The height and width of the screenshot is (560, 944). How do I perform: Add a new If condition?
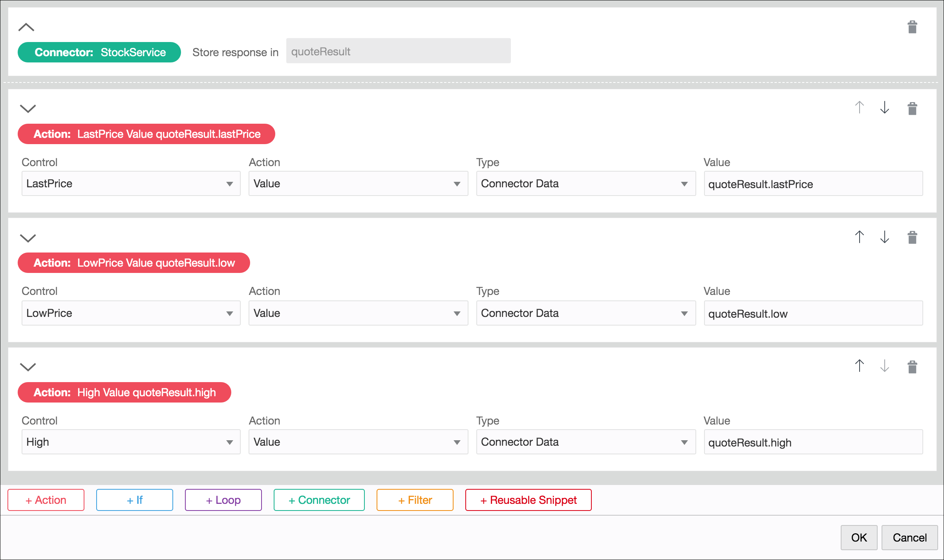coord(134,500)
